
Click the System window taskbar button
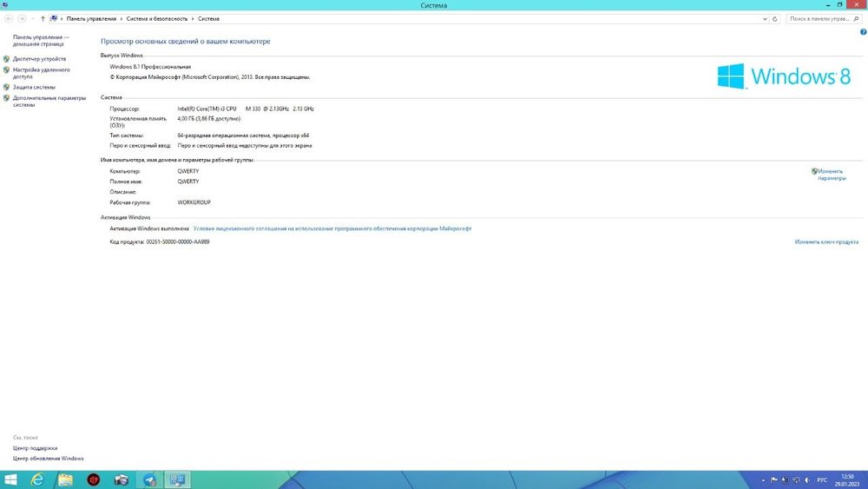click(178, 479)
